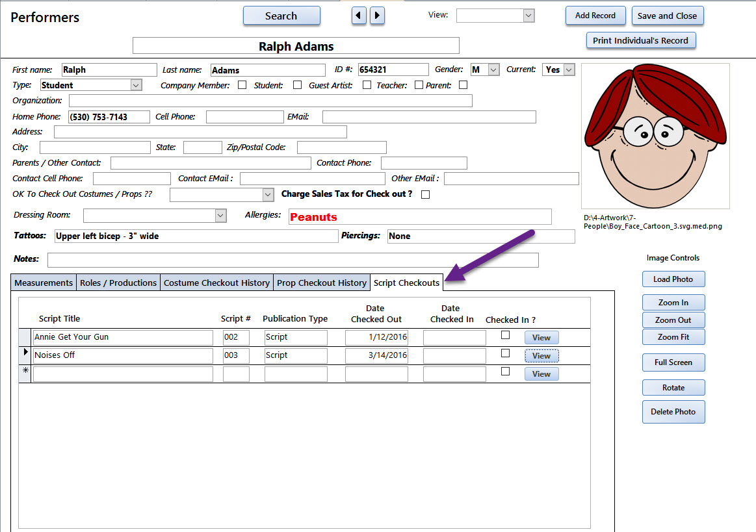The height and width of the screenshot is (532, 756).
Task: Open the OK To Check Out Costumes dropdown
Action: click(268, 195)
